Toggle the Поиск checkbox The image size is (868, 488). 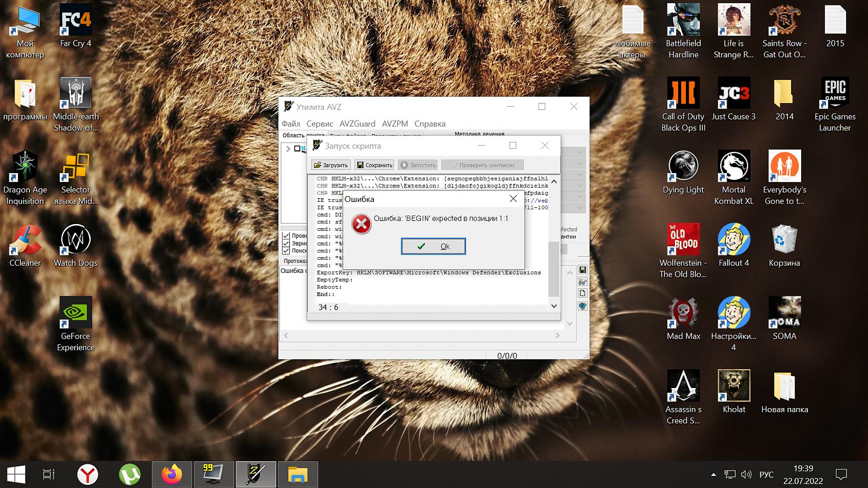[x=286, y=251]
